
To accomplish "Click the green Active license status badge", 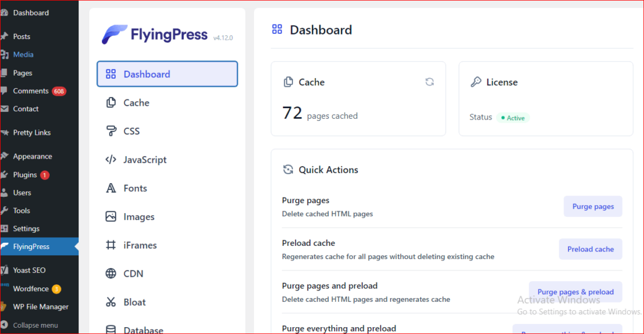I will [513, 118].
